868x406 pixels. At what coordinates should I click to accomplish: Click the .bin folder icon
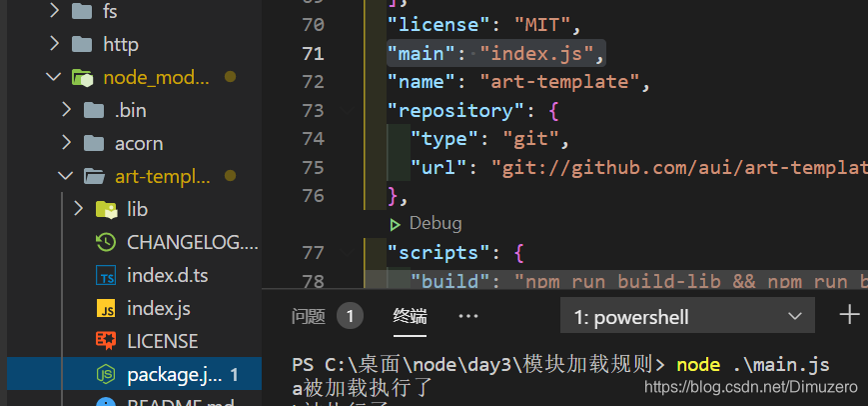click(x=94, y=110)
